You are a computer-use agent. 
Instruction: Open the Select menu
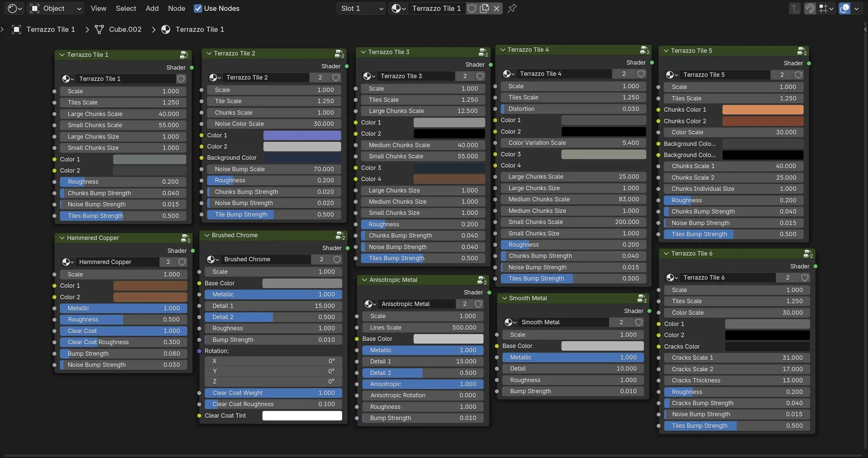(x=126, y=8)
